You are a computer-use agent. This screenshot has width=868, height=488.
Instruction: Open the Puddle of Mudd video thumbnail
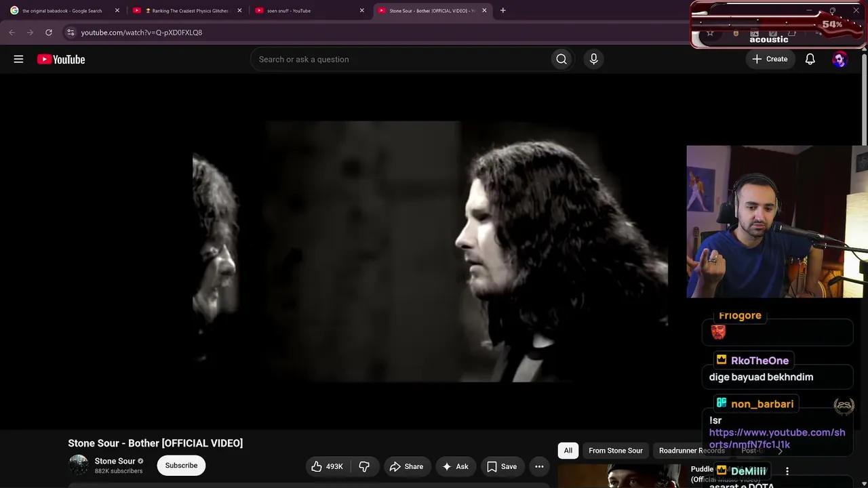pos(619,476)
